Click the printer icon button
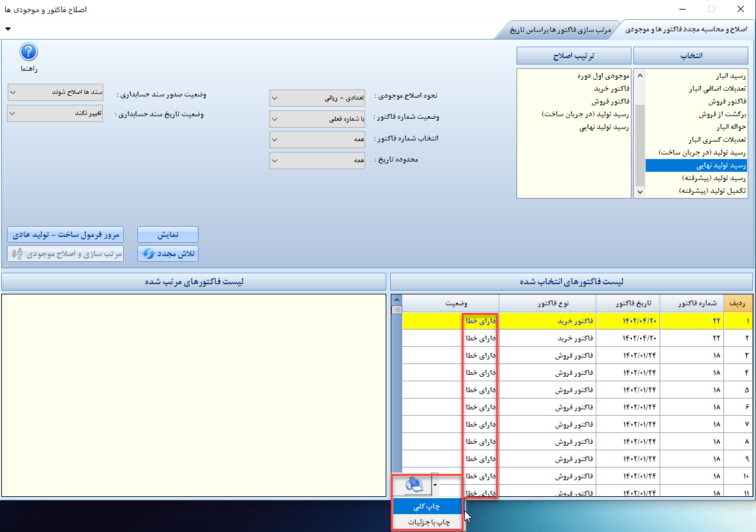The width and height of the screenshot is (756, 532). (413, 485)
